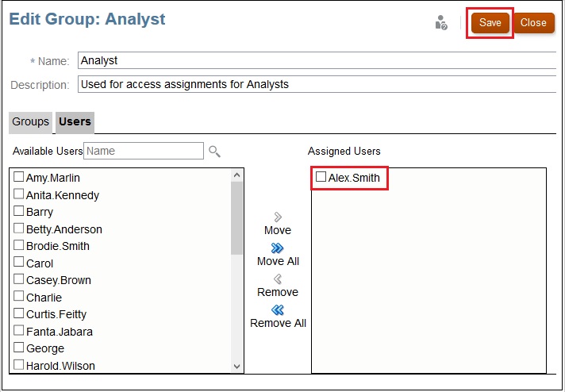Check the Amy.Marlin checkbox

coord(19,176)
